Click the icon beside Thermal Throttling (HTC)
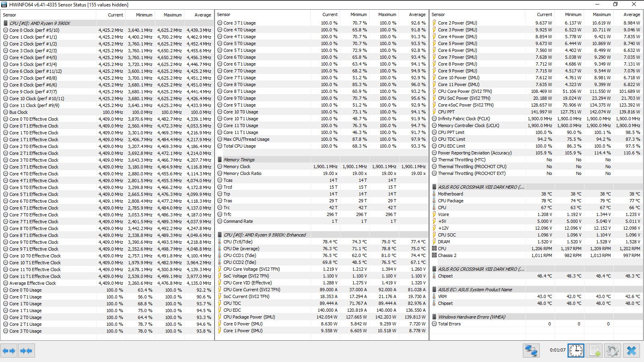 tap(434, 160)
